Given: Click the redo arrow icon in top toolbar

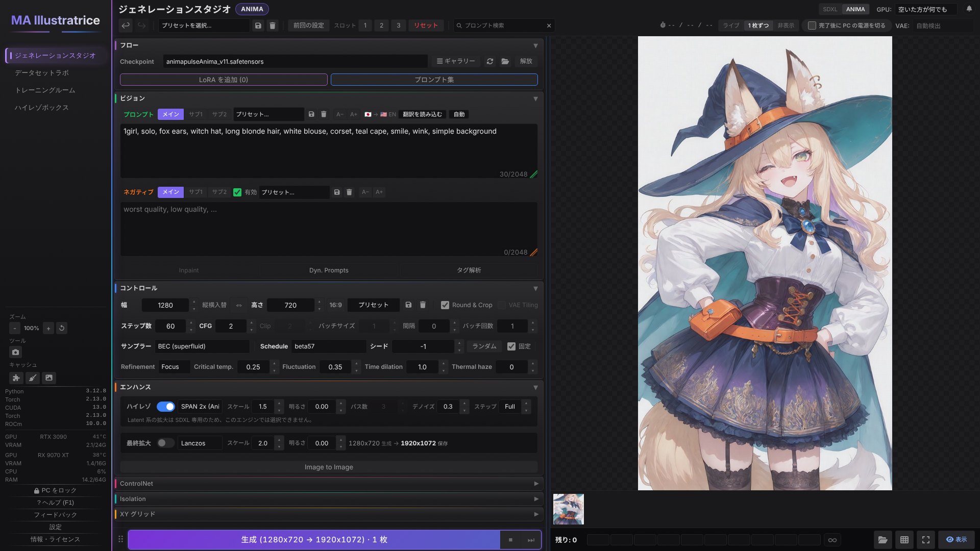Looking at the screenshot, I should (142, 26).
